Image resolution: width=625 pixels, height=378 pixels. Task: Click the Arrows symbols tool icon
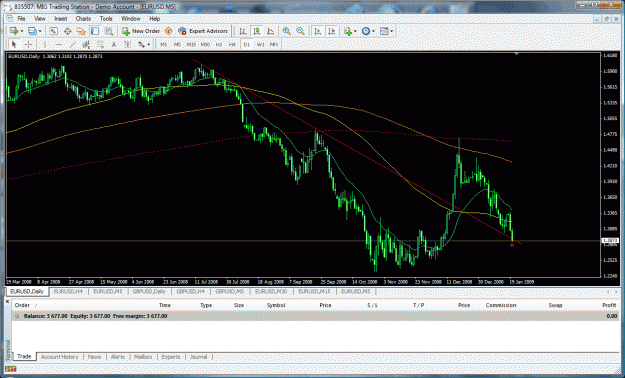(142, 44)
